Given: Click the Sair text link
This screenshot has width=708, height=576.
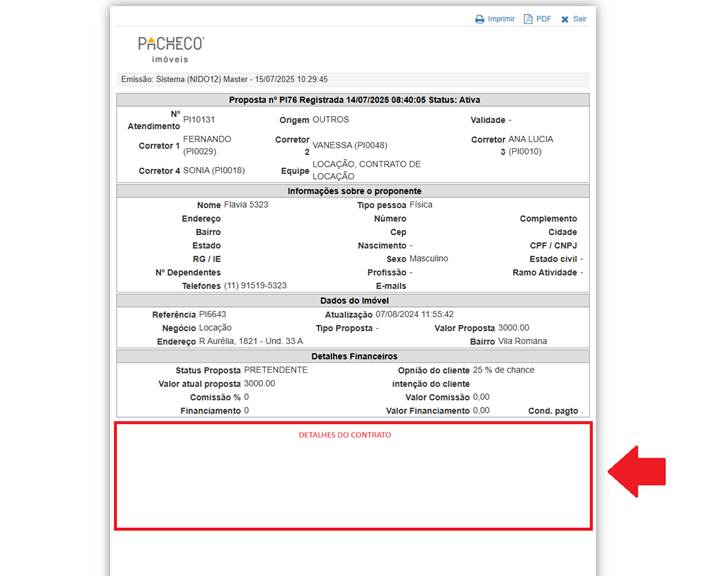Looking at the screenshot, I should (580, 19).
